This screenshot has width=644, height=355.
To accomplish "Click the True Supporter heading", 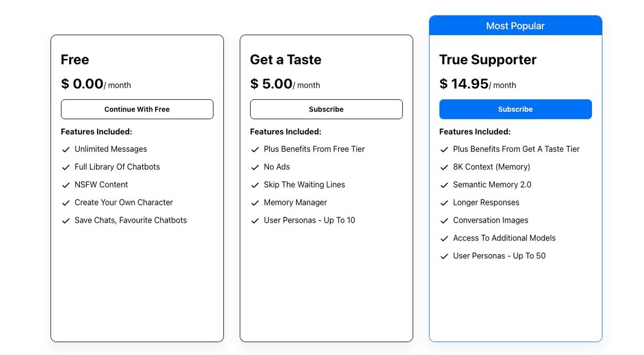I will 487,60.
